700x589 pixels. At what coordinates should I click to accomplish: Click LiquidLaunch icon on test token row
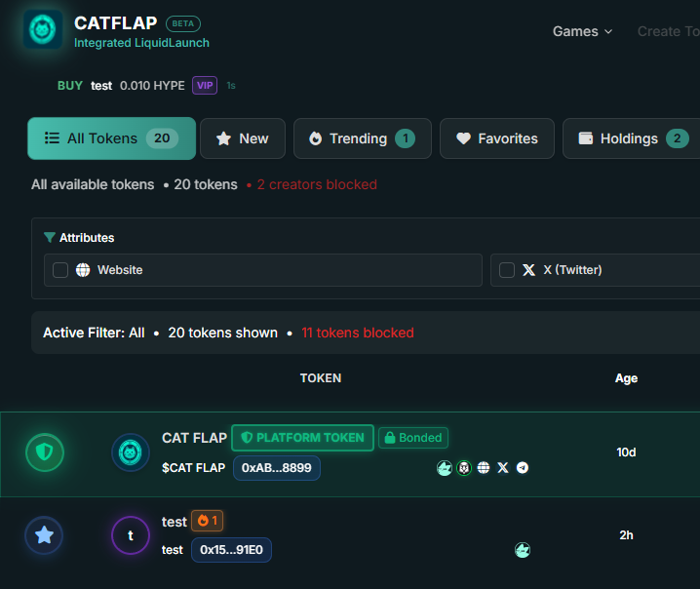pyautogui.click(x=523, y=550)
